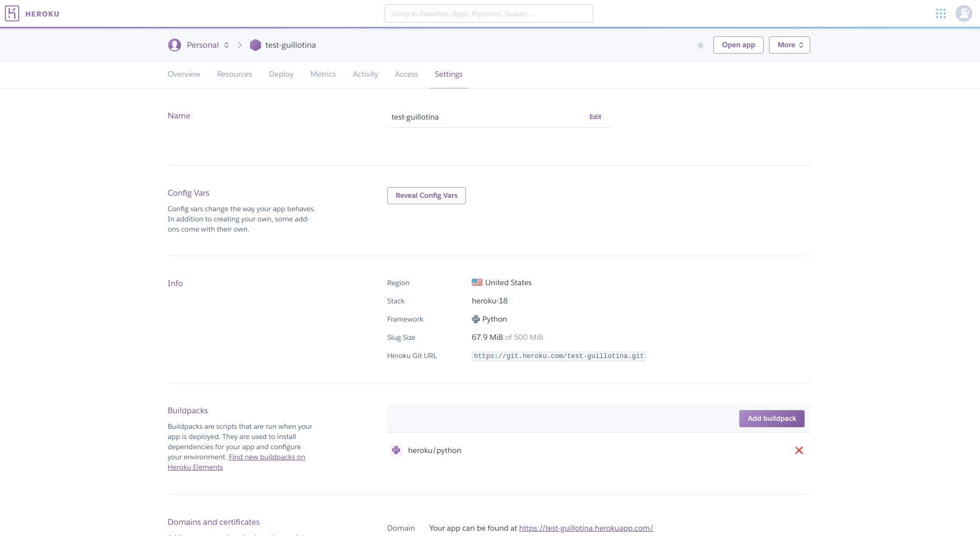The width and height of the screenshot is (980, 536).
Task: Click test-guillotina in the breadcrumb
Action: point(290,45)
